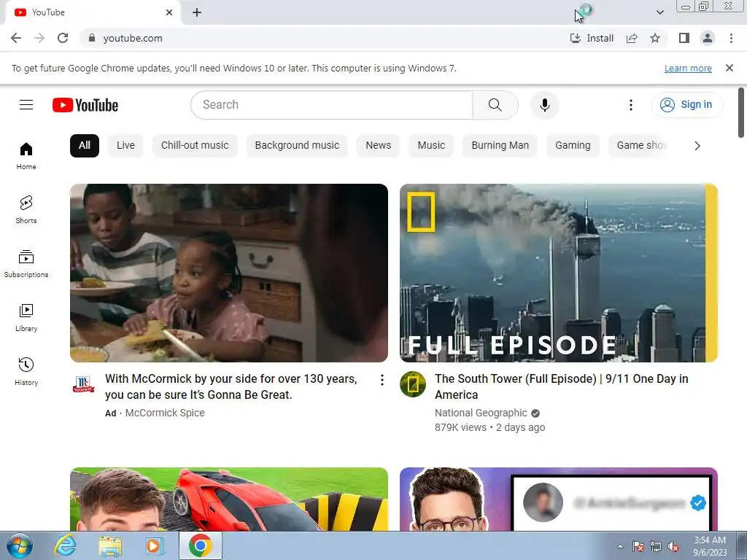Select the Live filter chip
The image size is (747, 560).
125,145
